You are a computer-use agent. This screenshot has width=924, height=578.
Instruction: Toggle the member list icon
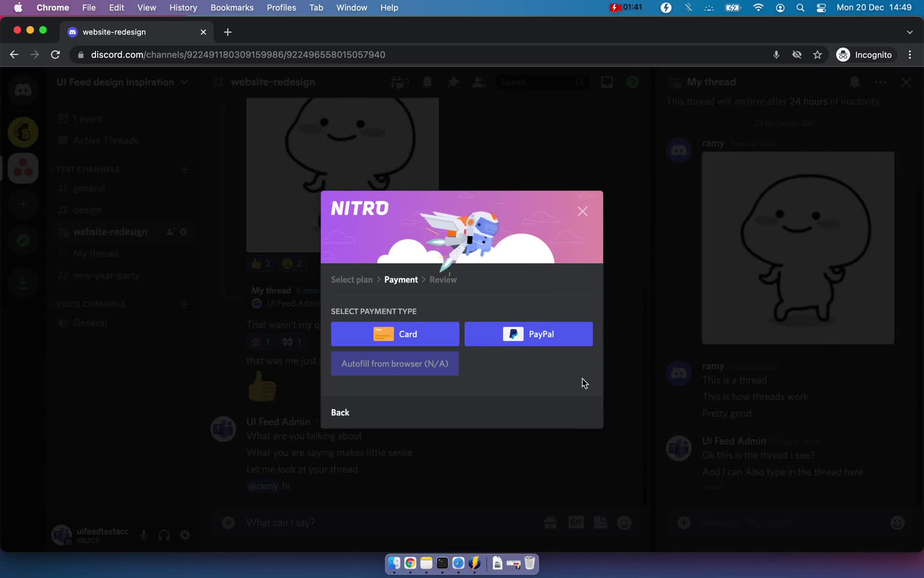pos(478,82)
